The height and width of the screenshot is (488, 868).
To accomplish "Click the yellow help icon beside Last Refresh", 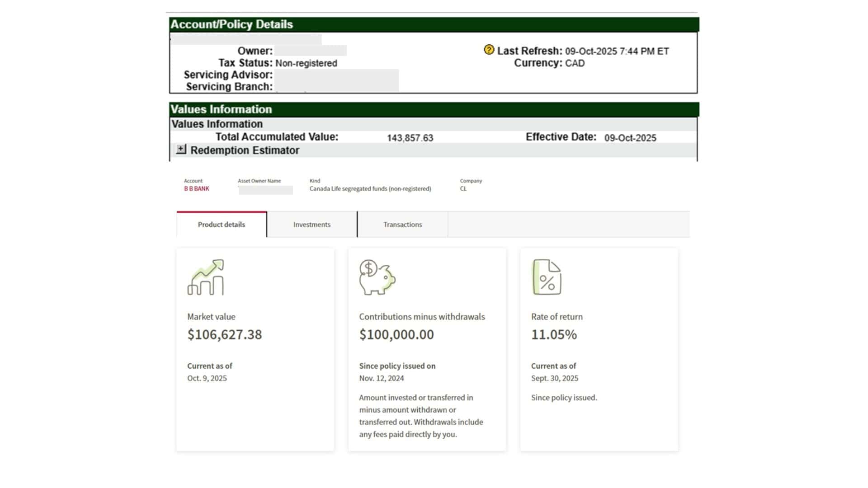I will (x=489, y=50).
